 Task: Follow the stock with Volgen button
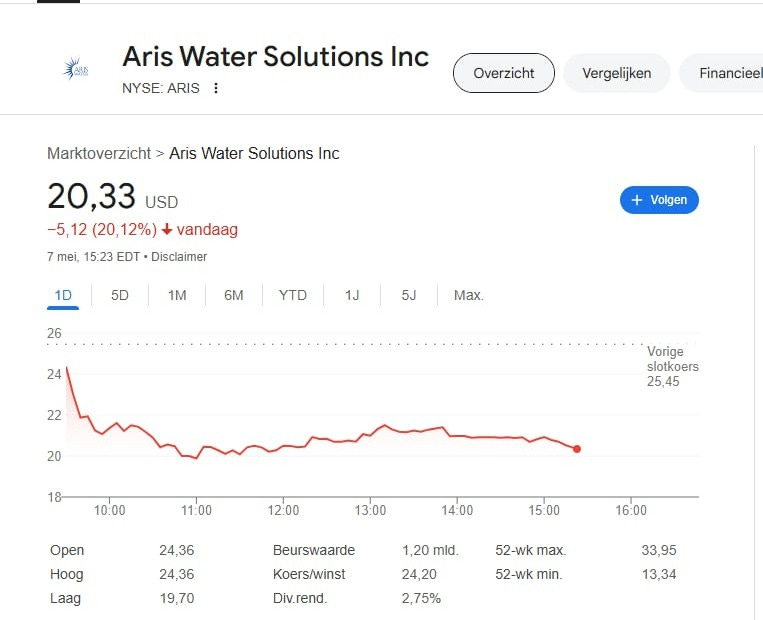click(x=659, y=200)
